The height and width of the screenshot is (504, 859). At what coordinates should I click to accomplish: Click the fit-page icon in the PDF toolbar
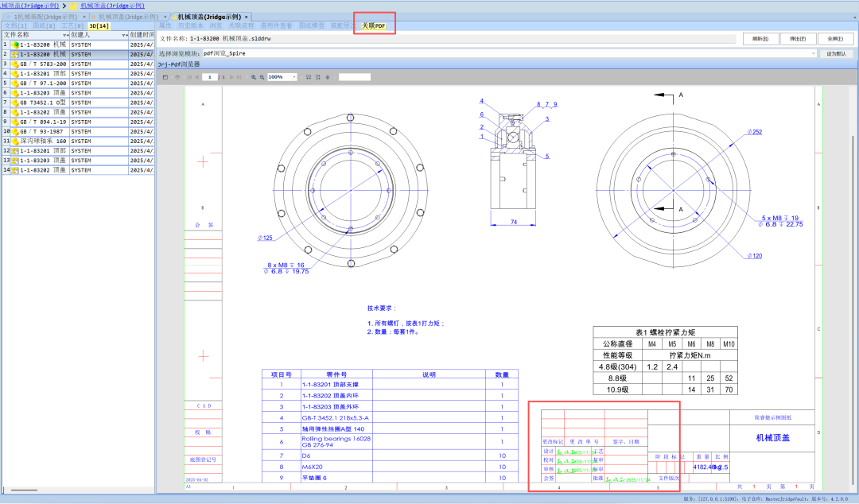pos(317,77)
